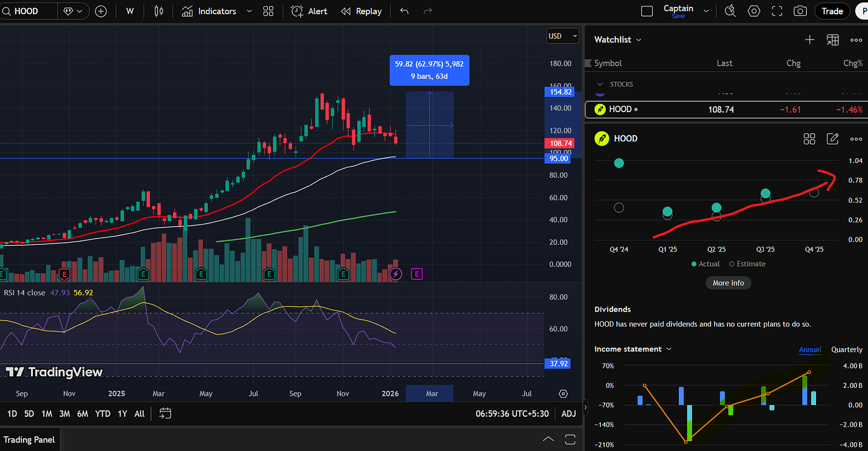Create a new Alert

(309, 11)
